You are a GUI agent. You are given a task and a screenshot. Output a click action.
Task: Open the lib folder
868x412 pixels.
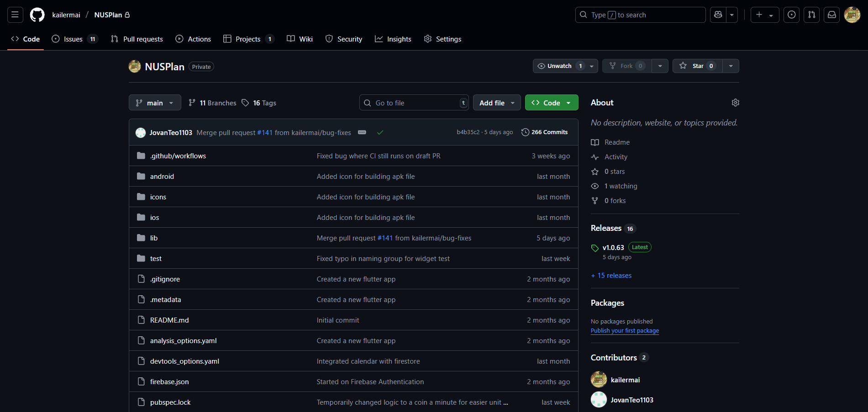(x=154, y=238)
